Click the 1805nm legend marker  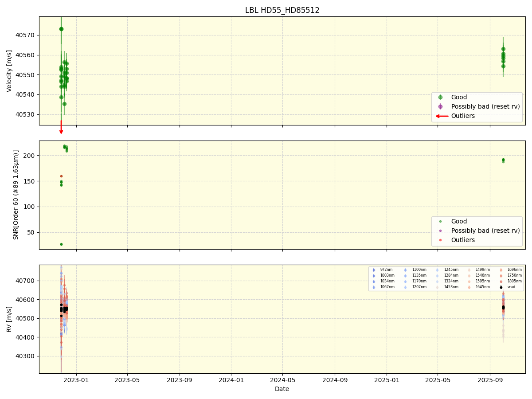point(501,282)
